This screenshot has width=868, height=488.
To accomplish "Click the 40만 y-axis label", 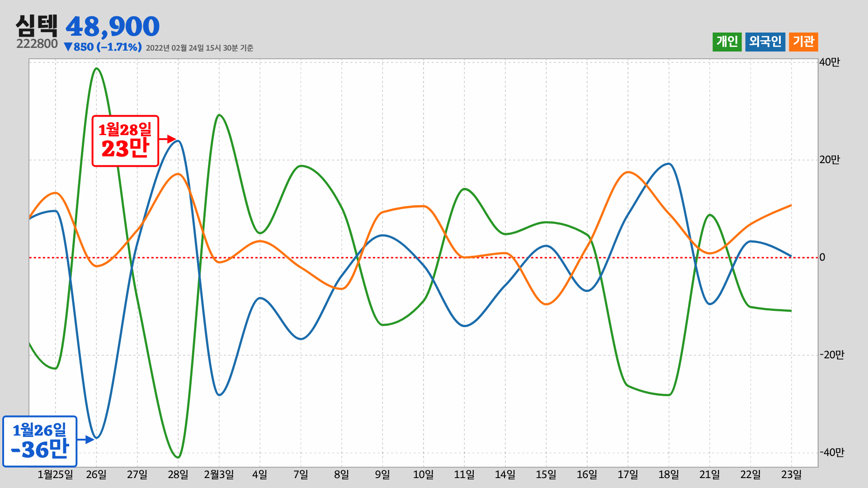I will (x=830, y=62).
